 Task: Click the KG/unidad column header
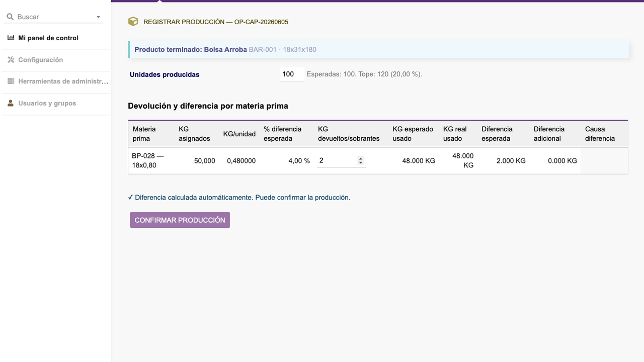[239, 134]
